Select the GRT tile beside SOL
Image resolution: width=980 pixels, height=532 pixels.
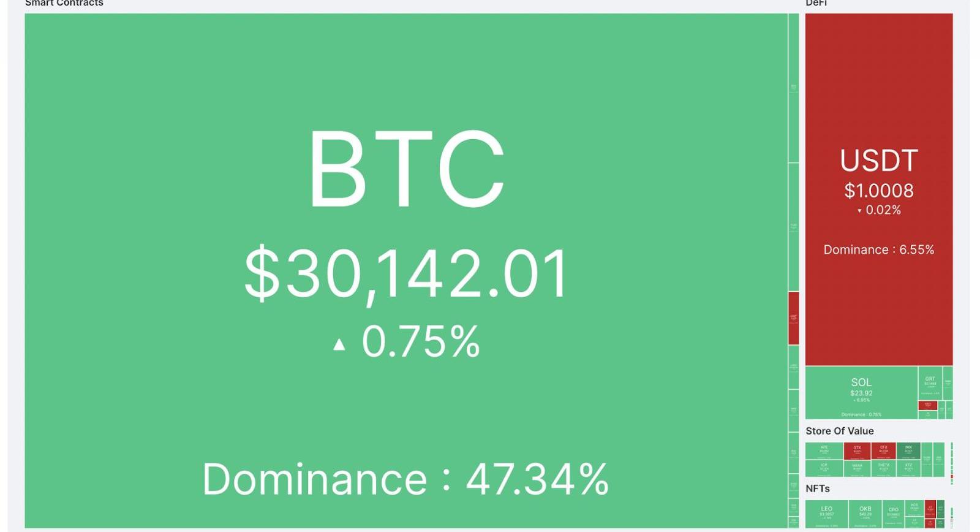(930, 383)
